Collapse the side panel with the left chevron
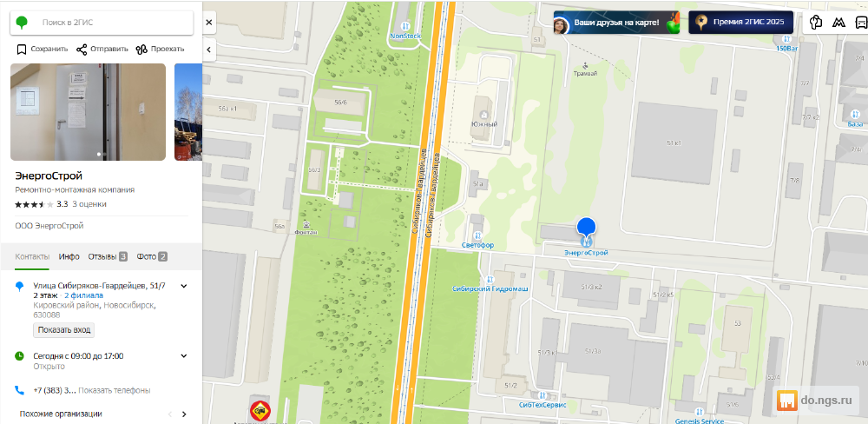The height and width of the screenshot is (424, 868). (x=208, y=50)
